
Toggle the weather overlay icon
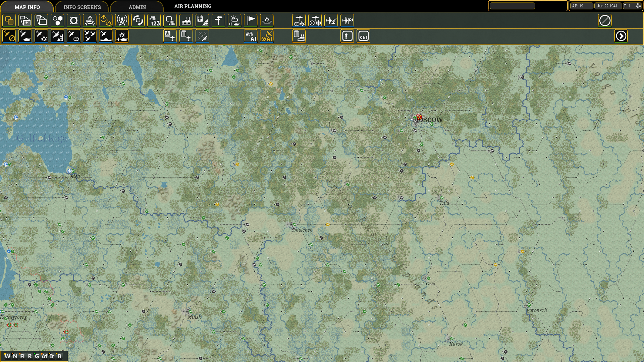pos(234,20)
